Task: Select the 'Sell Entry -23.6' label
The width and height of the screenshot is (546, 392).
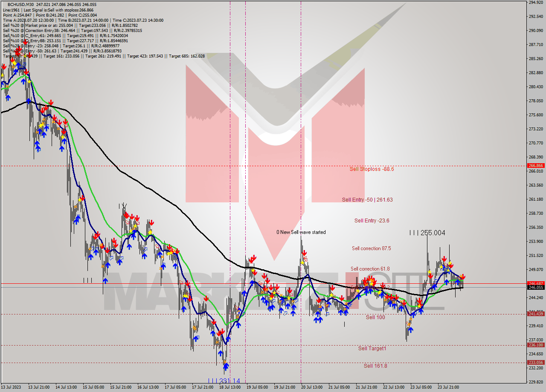Action: tap(372, 221)
